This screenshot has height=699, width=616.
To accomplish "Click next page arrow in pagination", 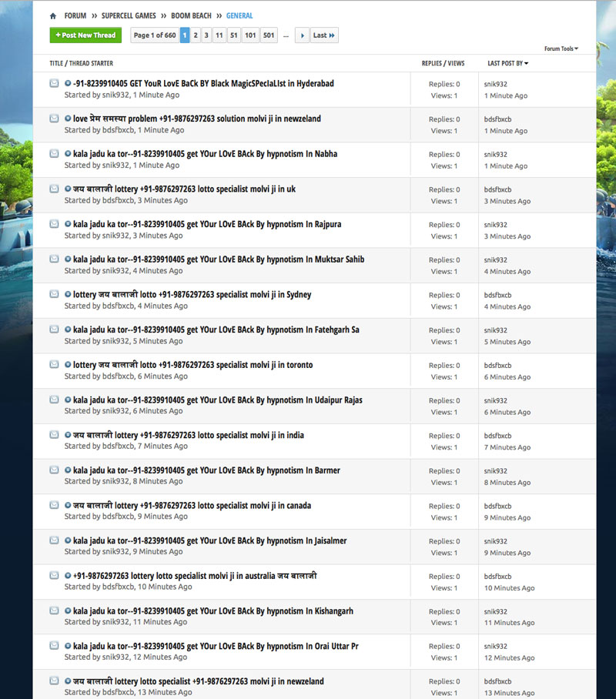I will coord(302,35).
